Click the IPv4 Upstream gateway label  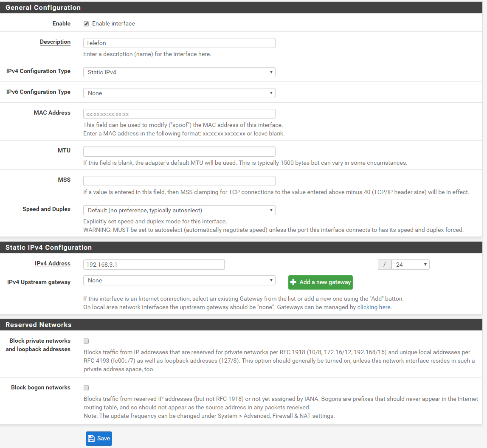tap(39, 282)
